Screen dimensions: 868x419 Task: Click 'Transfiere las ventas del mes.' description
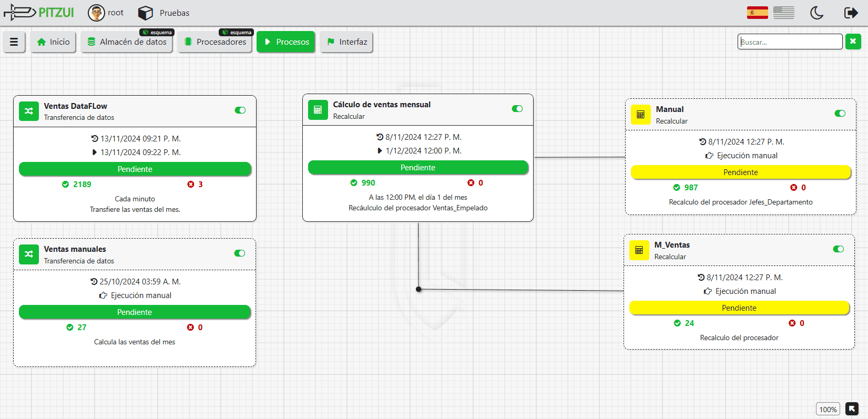pos(135,209)
